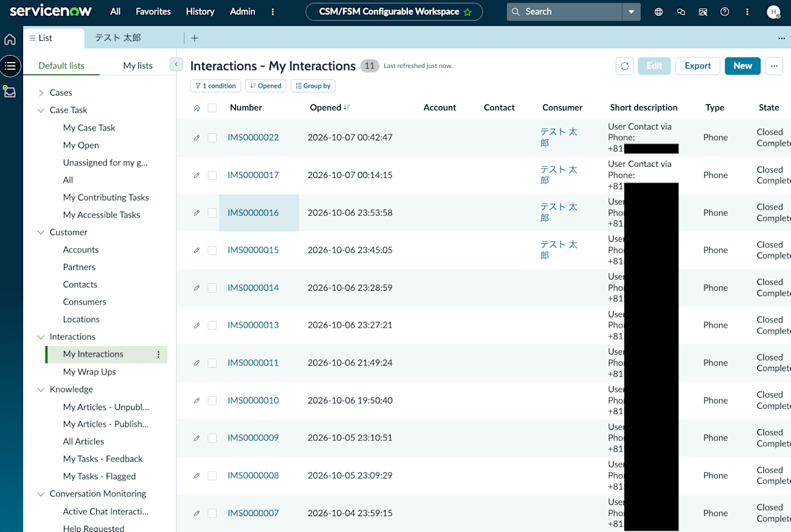Click the Export button
Viewport: 791px width, 532px height.
697,66
